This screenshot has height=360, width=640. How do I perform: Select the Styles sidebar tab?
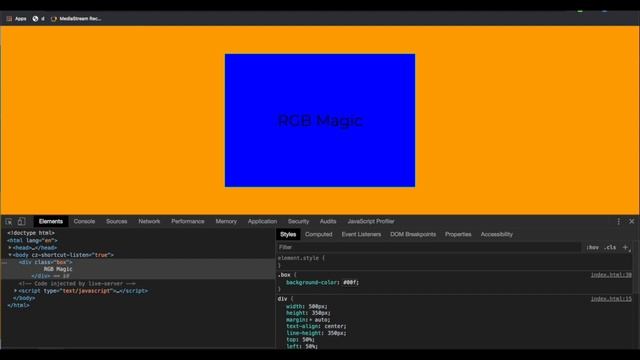click(288, 234)
